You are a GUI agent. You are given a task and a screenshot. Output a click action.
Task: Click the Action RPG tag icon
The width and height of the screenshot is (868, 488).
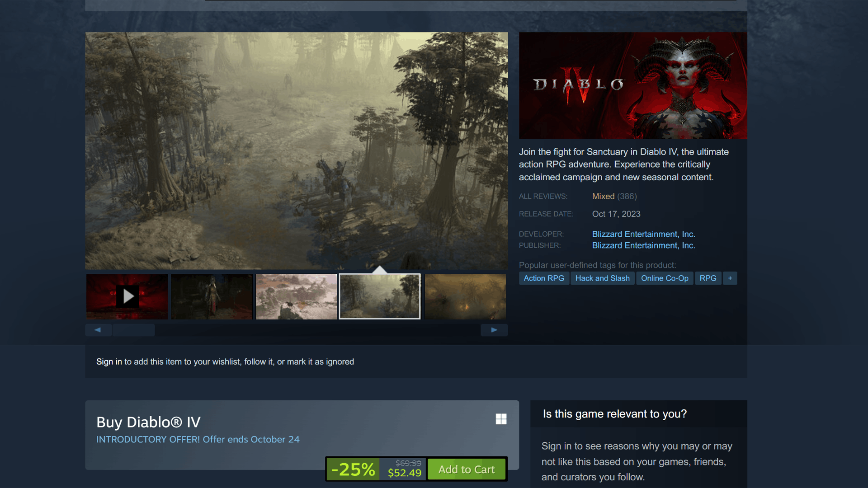pos(544,278)
